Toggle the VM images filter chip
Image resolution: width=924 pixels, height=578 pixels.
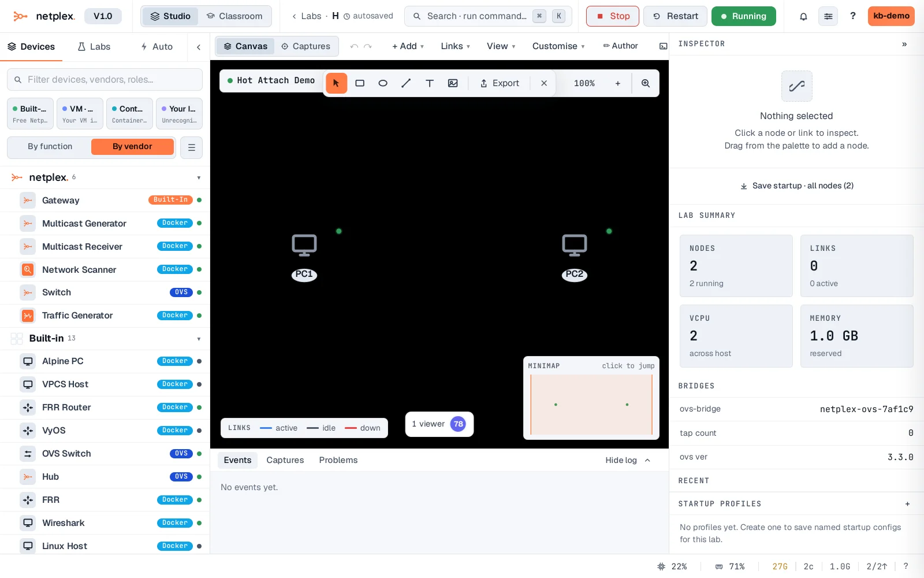coord(80,114)
